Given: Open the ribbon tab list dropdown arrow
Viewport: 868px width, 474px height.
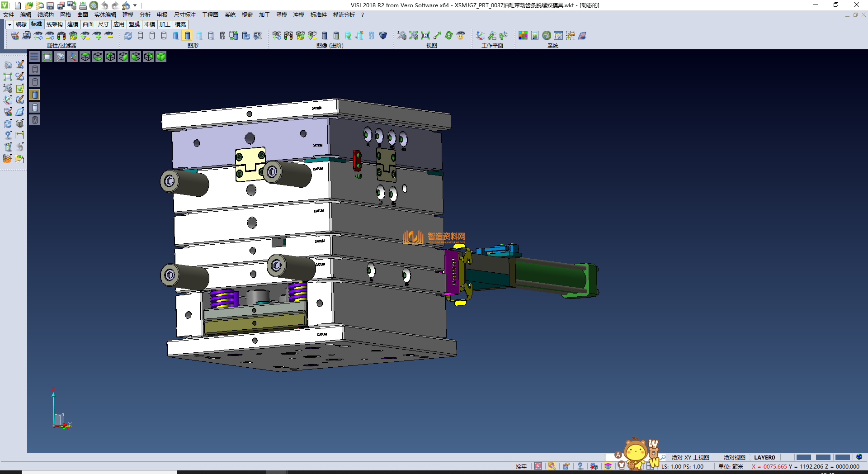Looking at the screenshot, I should (9, 24).
